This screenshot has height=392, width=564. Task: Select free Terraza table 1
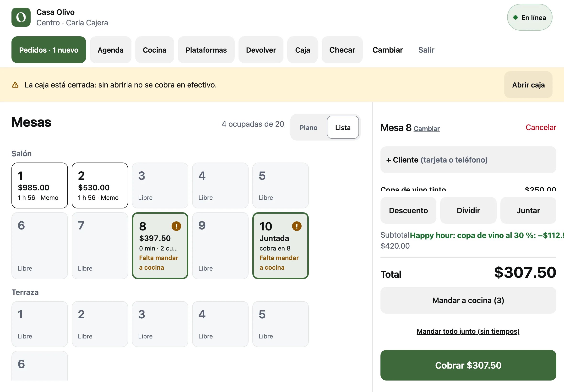point(39,324)
